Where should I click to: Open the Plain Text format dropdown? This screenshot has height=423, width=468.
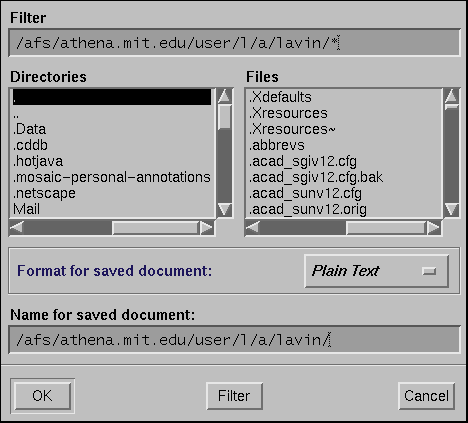(376, 271)
